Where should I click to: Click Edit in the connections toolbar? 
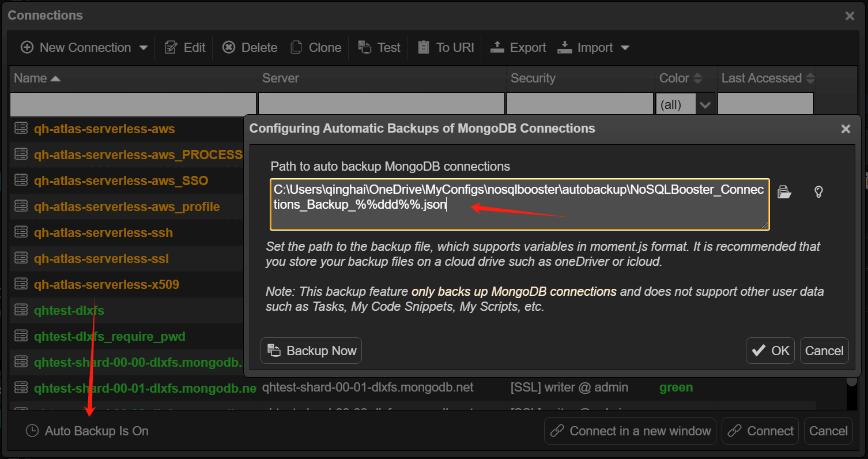tap(185, 47)
